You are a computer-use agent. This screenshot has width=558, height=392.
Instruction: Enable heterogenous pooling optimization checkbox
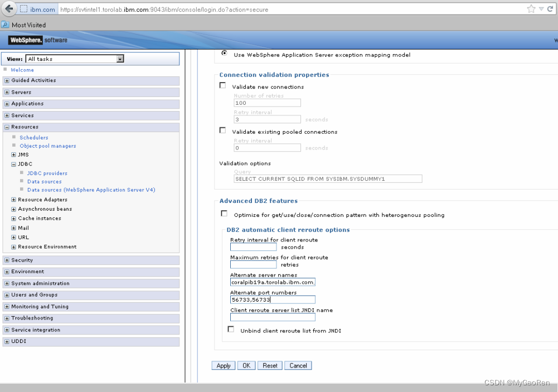point(224,212)
